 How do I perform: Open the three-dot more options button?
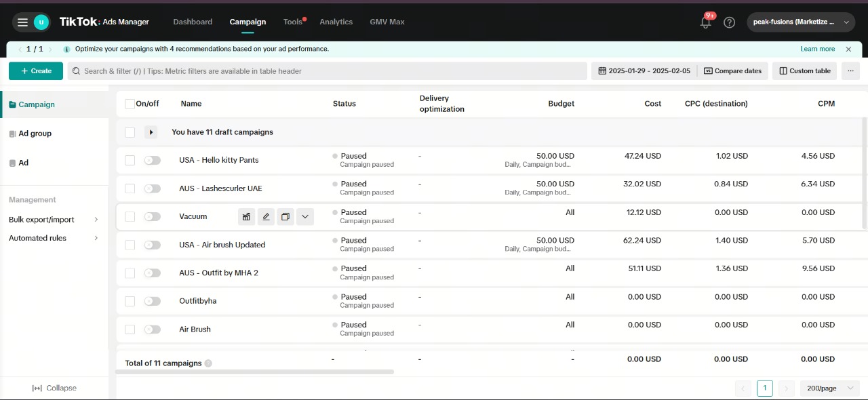(850, 71)
